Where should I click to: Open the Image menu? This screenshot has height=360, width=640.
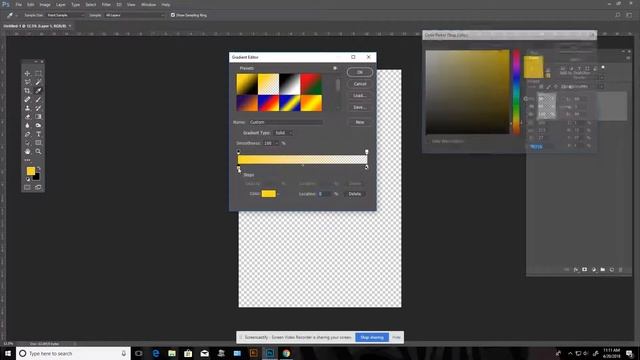pyautogui.click(x=45, y=4)
